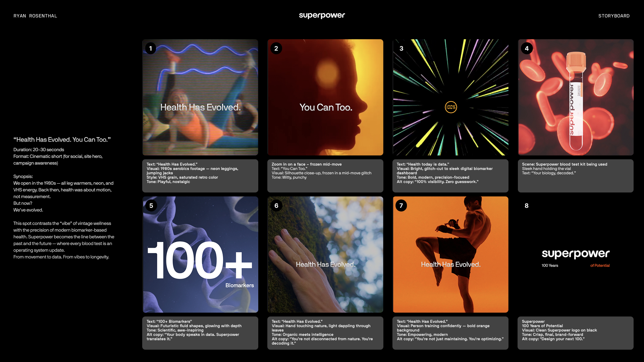Click the large superpower logo in frame 8
Screen dimensions: 644x362
[576, 254]
